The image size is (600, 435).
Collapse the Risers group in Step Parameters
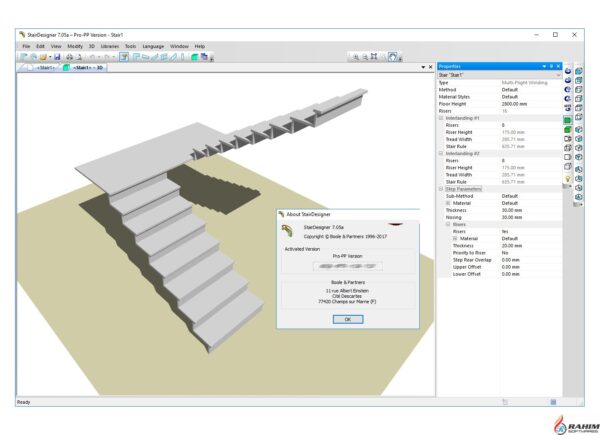point(448,225)
